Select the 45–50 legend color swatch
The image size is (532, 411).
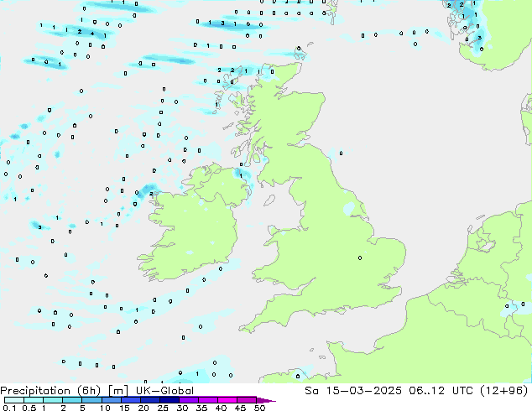click(x=247, y=400)
